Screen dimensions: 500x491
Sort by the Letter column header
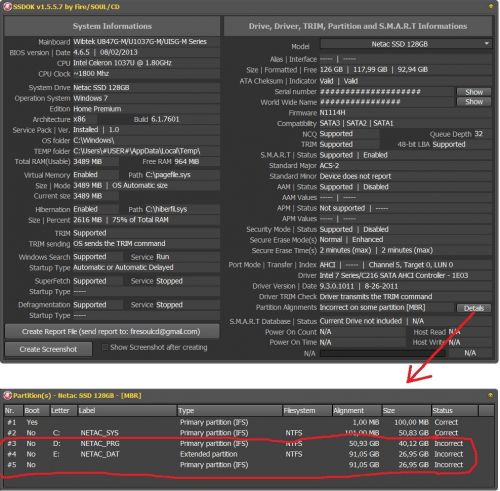63,411
